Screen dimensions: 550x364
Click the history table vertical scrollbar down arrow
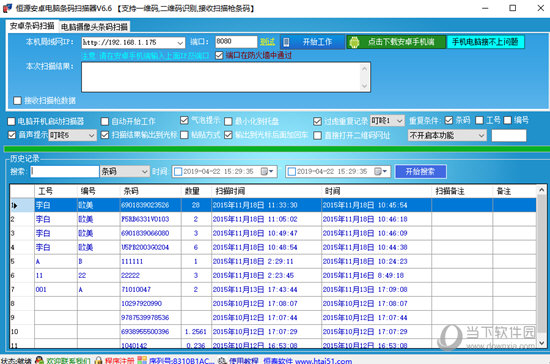click(542, 343)
